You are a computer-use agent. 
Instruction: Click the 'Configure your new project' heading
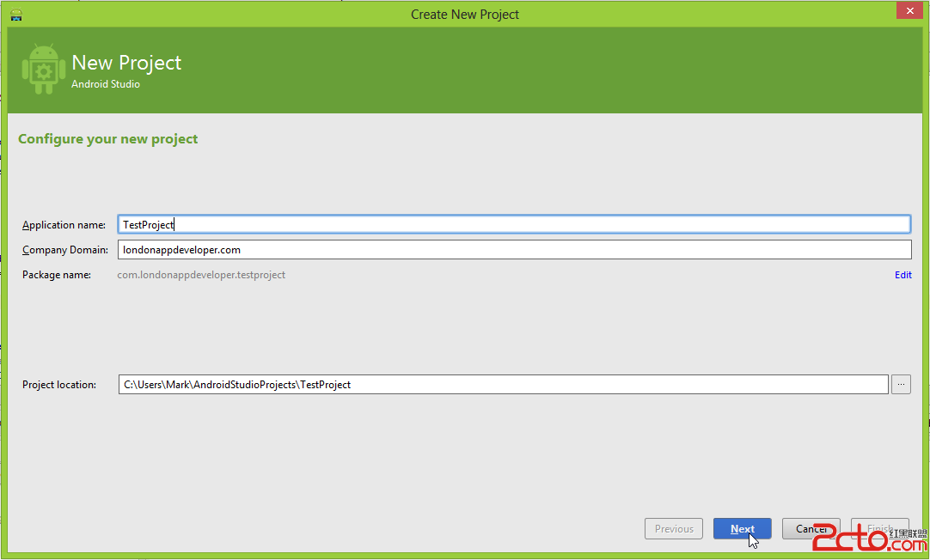108,138
